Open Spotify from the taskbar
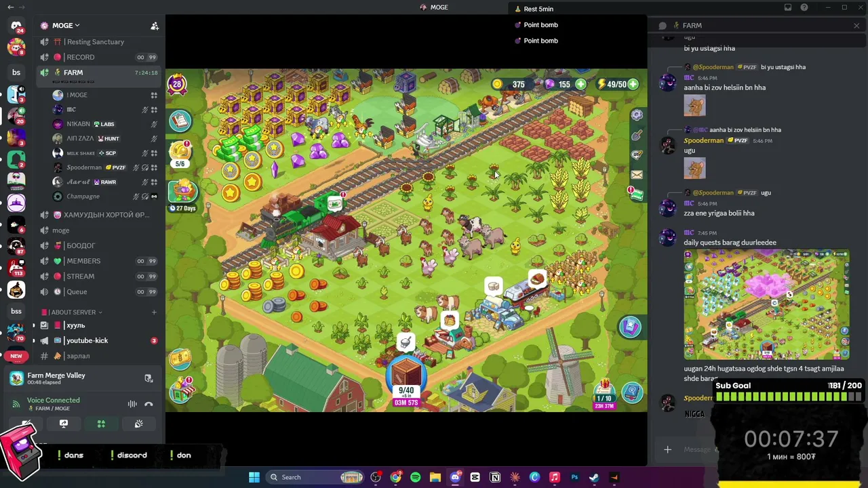The height and width of the screenshot is (488, 868). 416,477
